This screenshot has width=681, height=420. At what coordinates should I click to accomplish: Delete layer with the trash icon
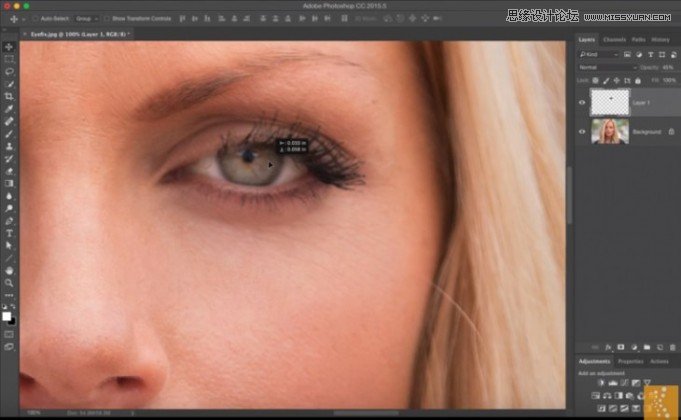coord(672,347)
